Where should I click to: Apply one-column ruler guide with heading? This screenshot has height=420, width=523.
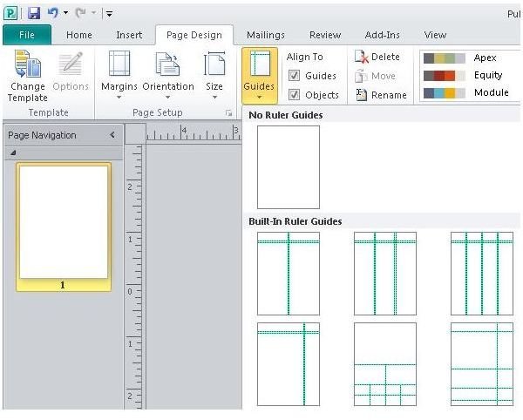click(289, 274)
